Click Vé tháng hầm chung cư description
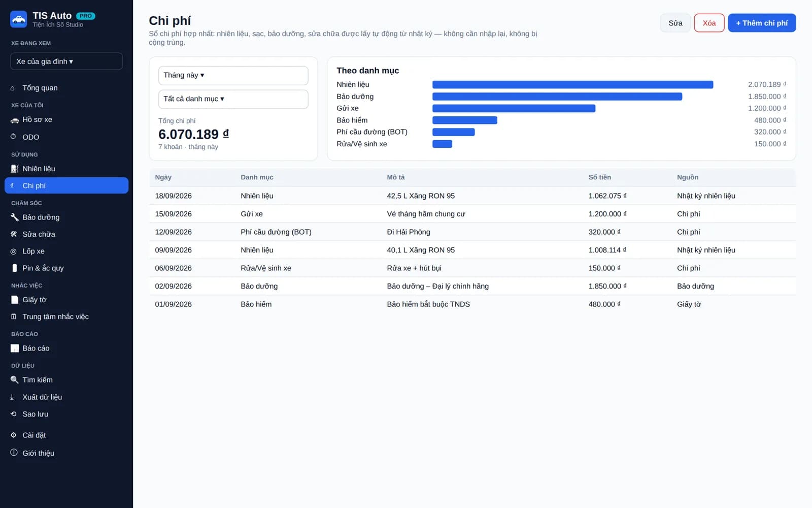Viewport: 812px width, 508px height. click(x=426, y=214)
